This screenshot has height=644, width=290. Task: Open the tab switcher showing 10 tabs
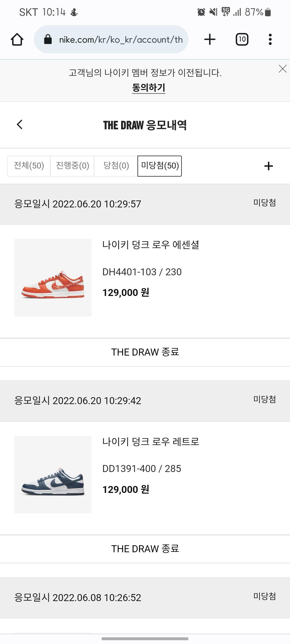coord(242,39)
